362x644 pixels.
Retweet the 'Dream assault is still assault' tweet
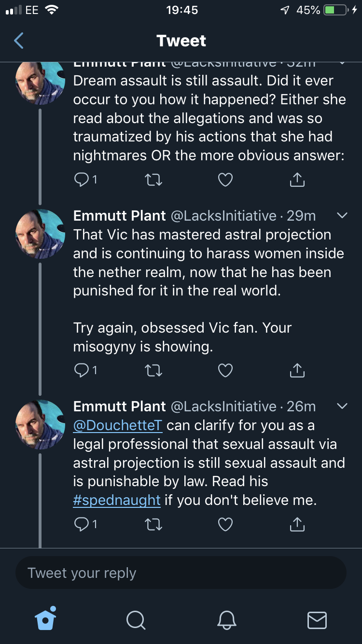[153, 180]
